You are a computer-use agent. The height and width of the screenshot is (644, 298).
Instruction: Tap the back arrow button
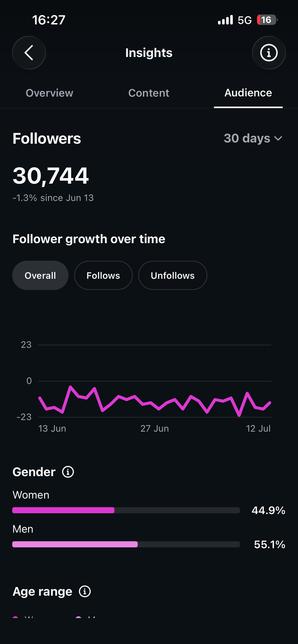29,53
